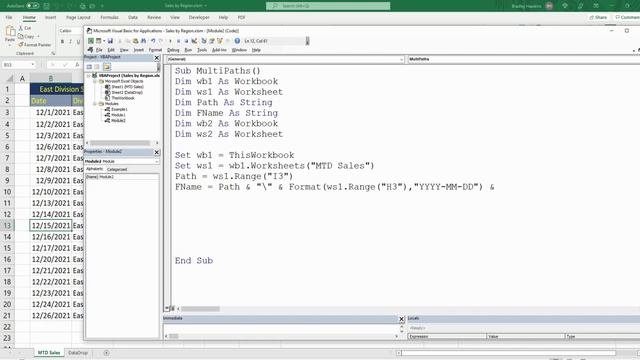
Task: Open the VBA Insert menu
Action: pos(138,50)
